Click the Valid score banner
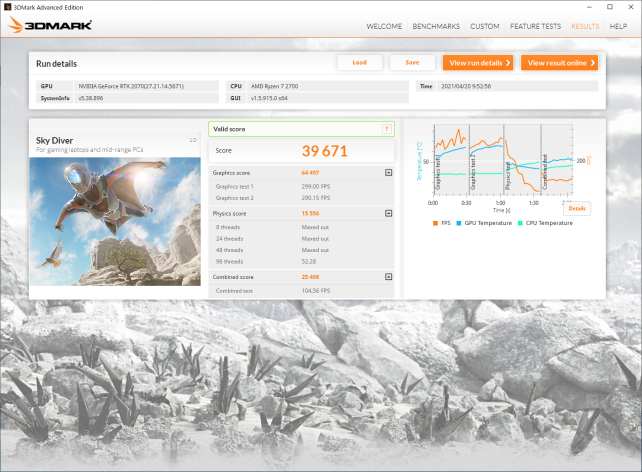The image size is (642, 472). (x=301, y=129)
